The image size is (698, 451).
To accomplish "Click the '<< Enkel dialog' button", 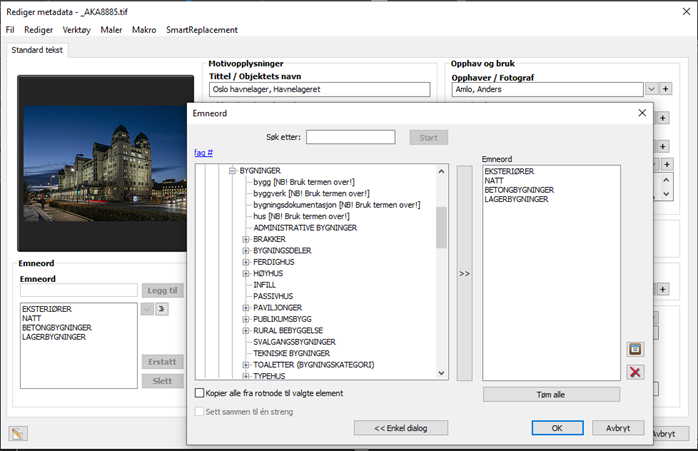I will pyautogui.click(x=400, y=428).
